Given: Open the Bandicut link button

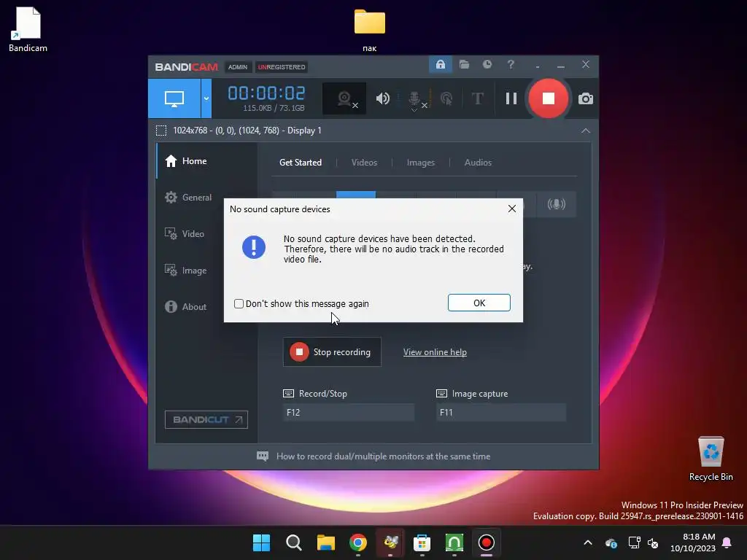Looking at the screenshot, I should 206,419.
